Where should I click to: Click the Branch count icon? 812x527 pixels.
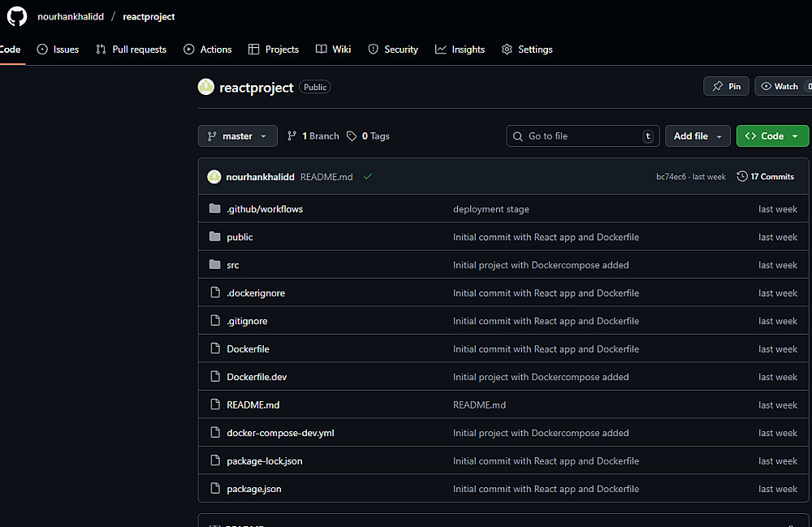(292, 136)
